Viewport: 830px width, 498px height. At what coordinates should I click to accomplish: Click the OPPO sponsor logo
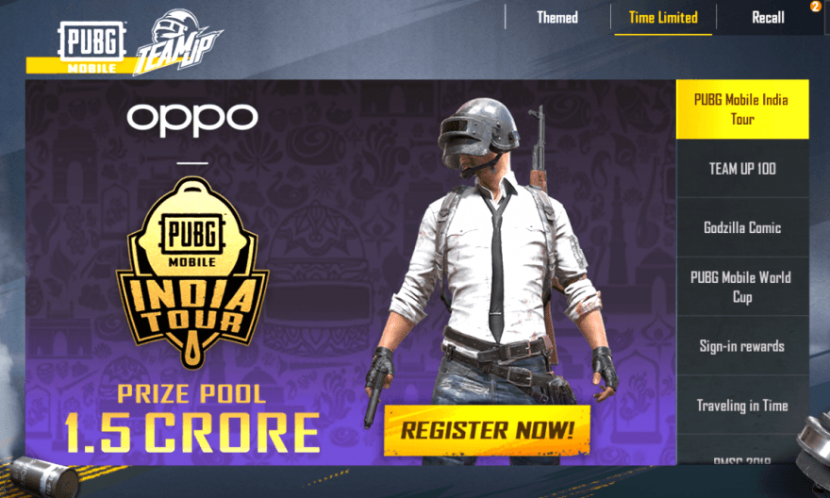point(192,119)
